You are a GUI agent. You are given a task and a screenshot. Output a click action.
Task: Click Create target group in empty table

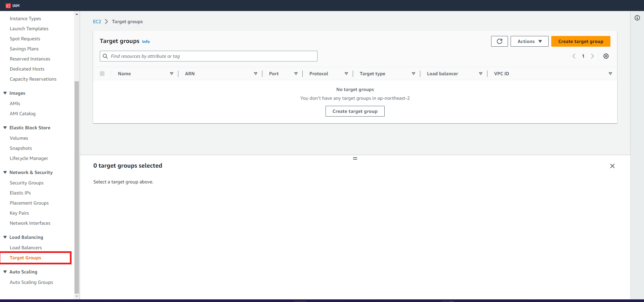(x=355, y=111)
